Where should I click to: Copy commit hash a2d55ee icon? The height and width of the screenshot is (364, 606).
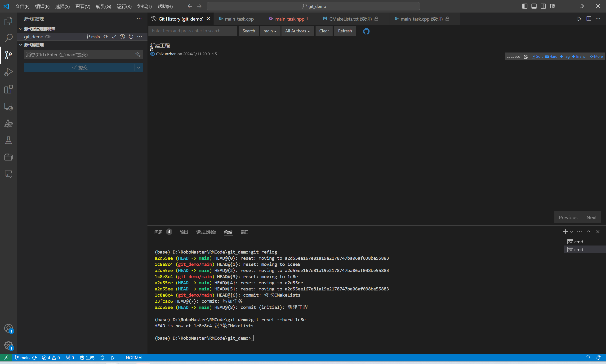526,57
